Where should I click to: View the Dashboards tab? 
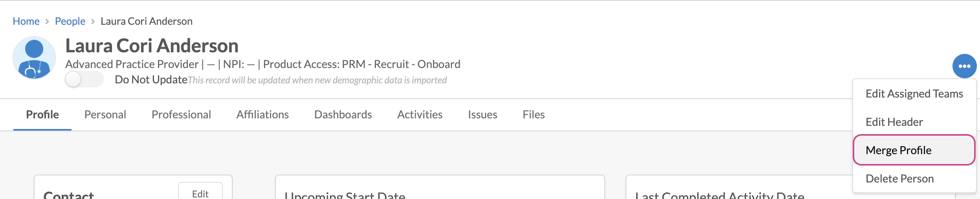click(x=343, y=114)
